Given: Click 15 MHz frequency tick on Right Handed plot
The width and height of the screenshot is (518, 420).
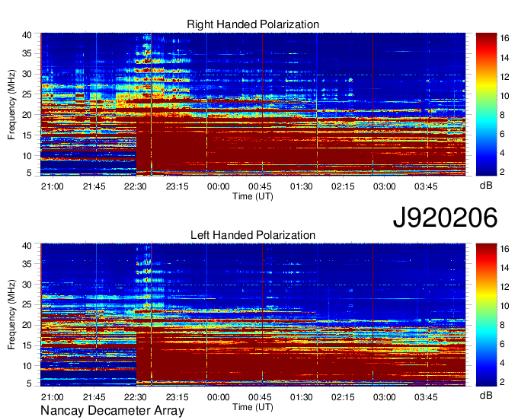Looking at the screenshot, I should pos(27,135).
